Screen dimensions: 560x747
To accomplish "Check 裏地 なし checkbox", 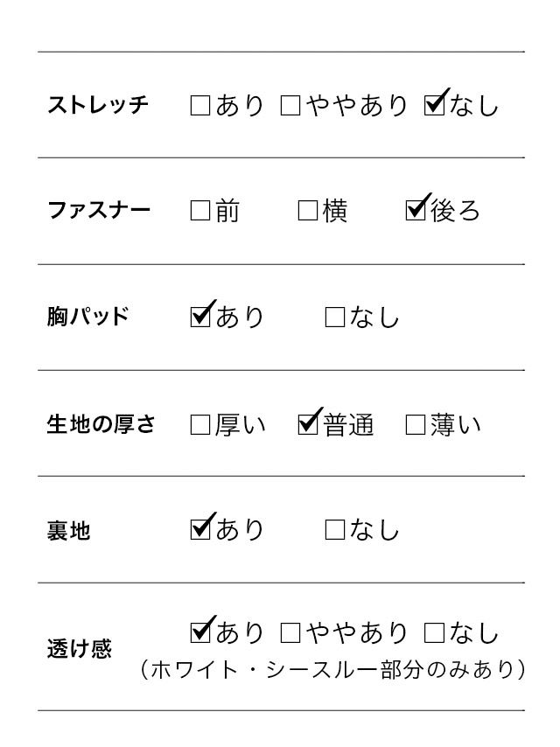I will (x=334, y=530).
